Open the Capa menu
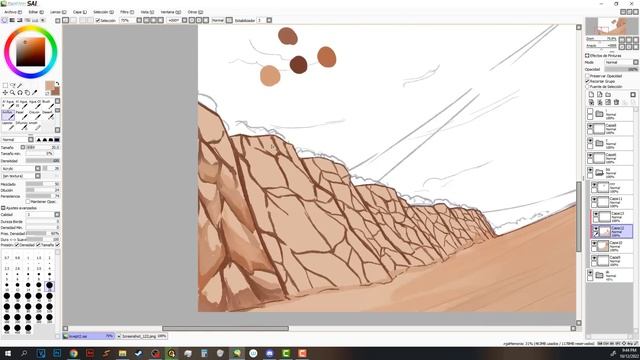The width and height of the screenshot is (640, 360). coord(80,12)
